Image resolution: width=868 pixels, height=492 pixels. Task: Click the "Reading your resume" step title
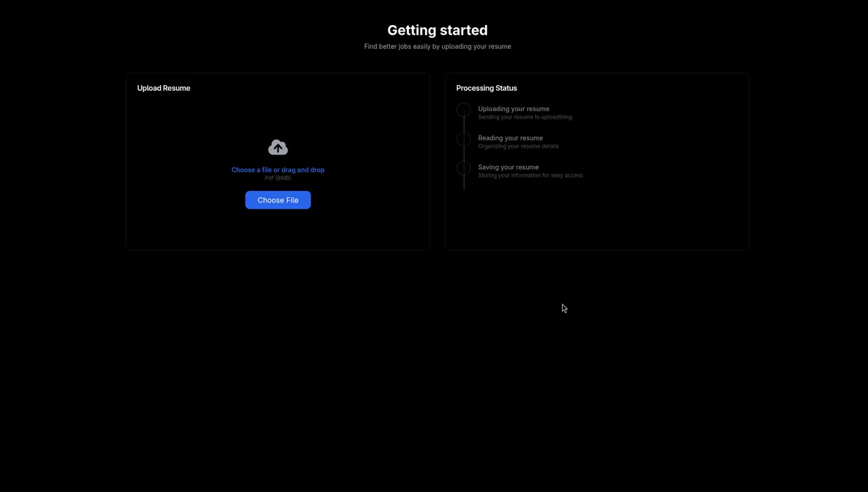pyautogui.click(x=510, y=138)
